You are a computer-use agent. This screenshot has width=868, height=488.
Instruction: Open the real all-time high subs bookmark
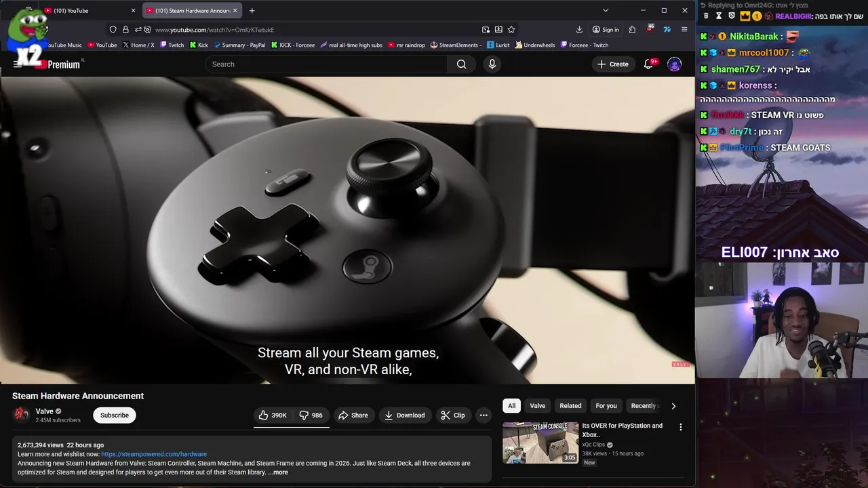point(351,45)
